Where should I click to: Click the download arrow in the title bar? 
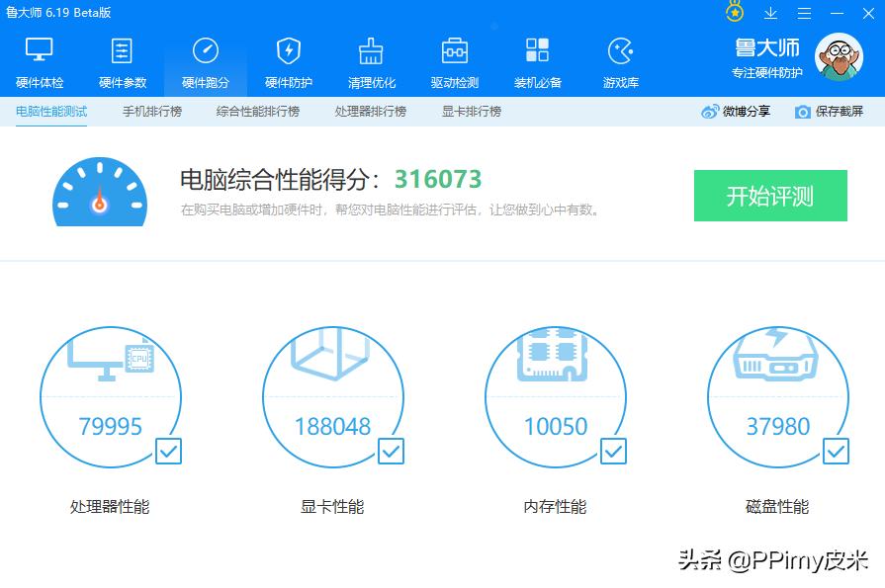769,13
